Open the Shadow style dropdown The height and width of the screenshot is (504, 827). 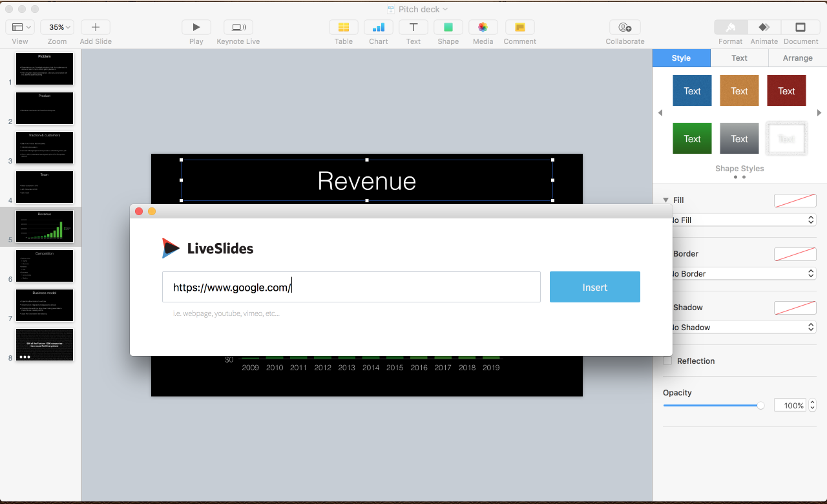[x=744, y=327]
